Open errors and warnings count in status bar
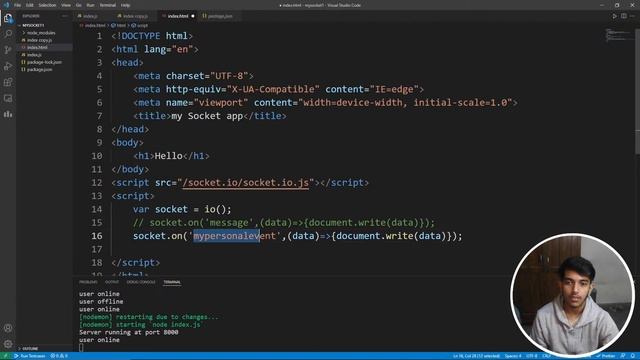The image size is (640, 360). pos(59,356)
